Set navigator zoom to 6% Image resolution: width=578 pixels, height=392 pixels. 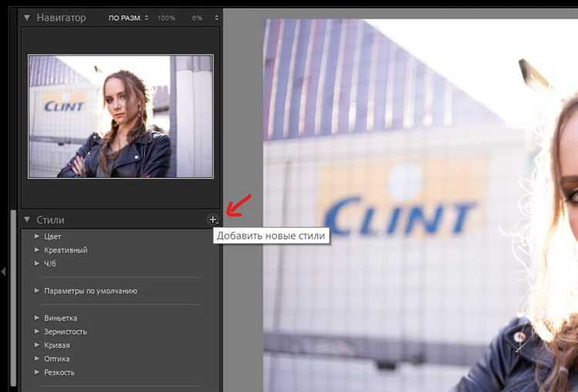[197, 18]
